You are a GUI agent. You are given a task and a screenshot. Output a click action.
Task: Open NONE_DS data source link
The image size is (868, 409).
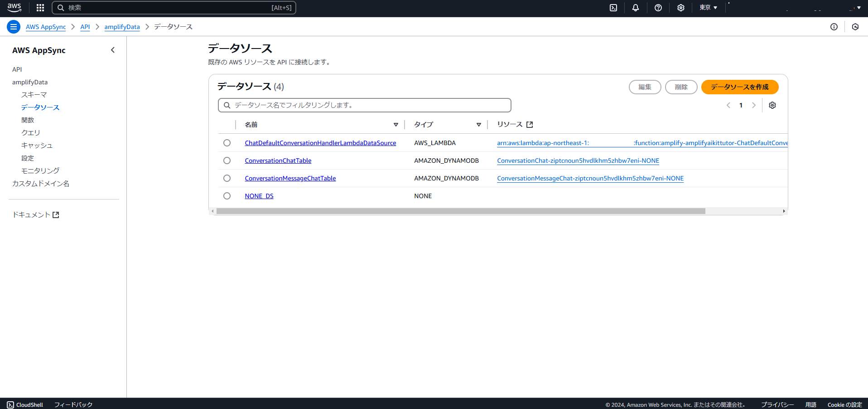coord(259,196)
